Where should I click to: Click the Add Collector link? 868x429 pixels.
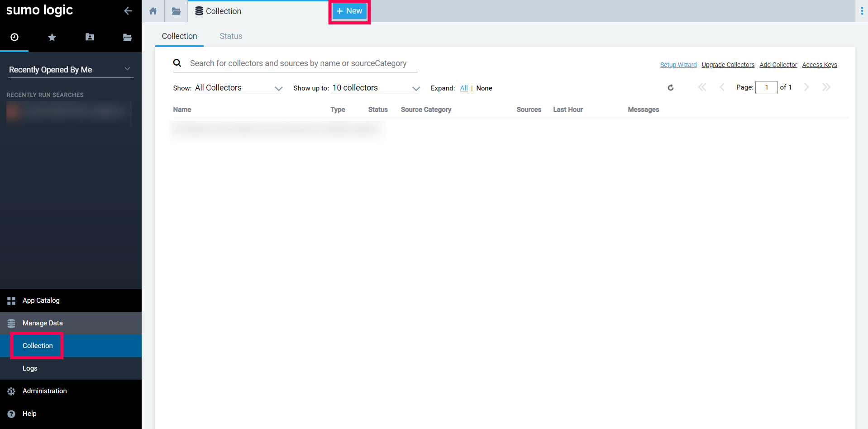coord(778,65)
